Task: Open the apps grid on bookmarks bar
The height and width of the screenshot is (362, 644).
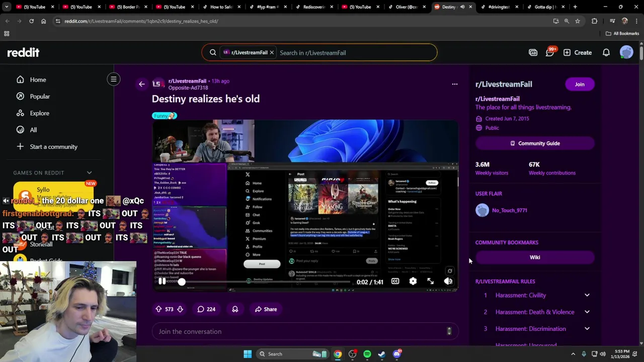Action: click(7, 34)
